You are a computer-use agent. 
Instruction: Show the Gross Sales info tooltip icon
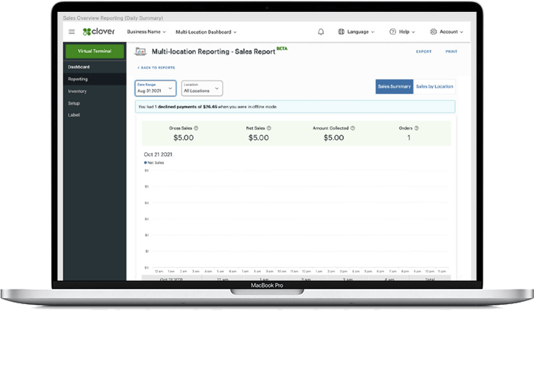point(196,129)
